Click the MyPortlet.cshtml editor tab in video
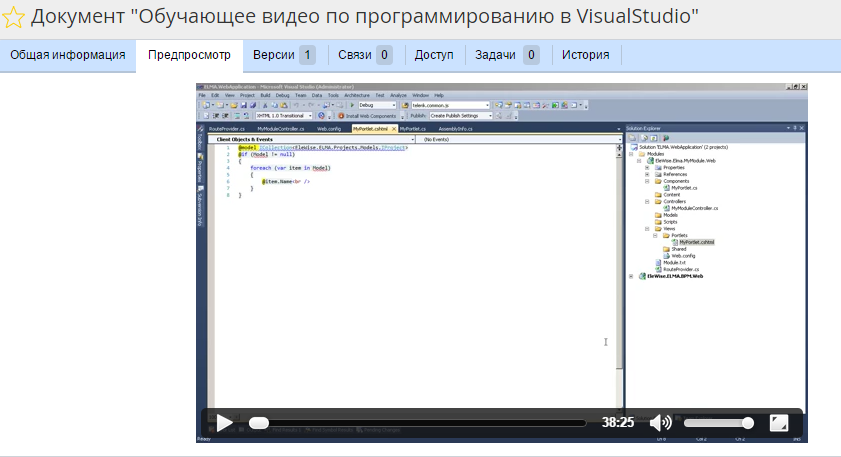This screenshot has height=457, width=841. 371,129
